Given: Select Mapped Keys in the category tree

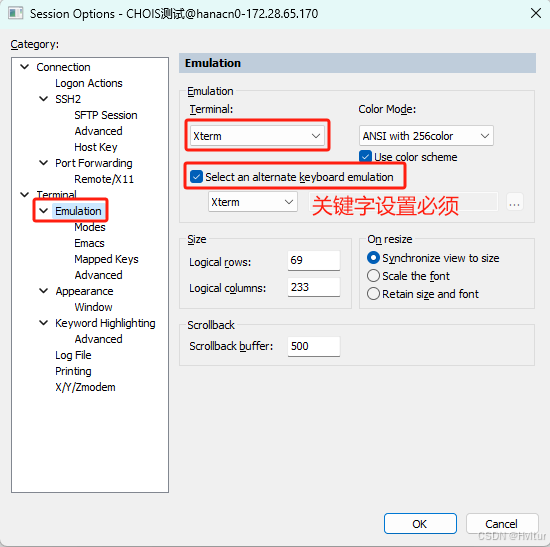Looking at the screenshot, I should click(x=106, y=259).
